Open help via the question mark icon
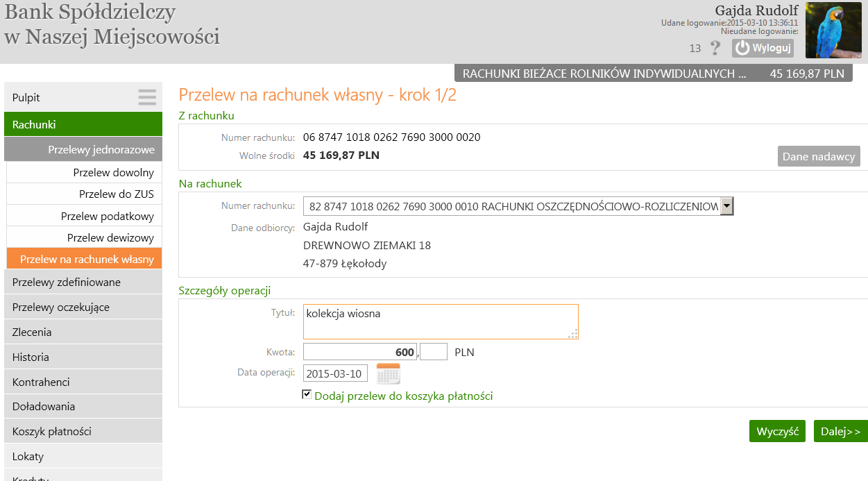Screen dimensions: 868x481 point(715,48)
